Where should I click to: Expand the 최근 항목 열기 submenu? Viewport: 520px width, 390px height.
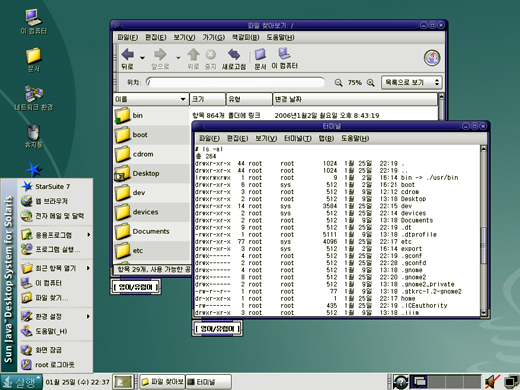pos(56,268)
